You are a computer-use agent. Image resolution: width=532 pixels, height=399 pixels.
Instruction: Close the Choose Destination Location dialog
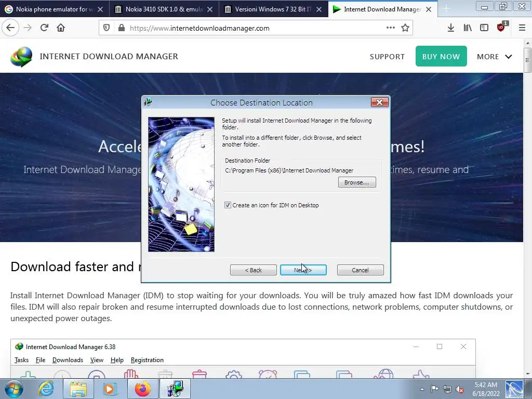(379, 102)
